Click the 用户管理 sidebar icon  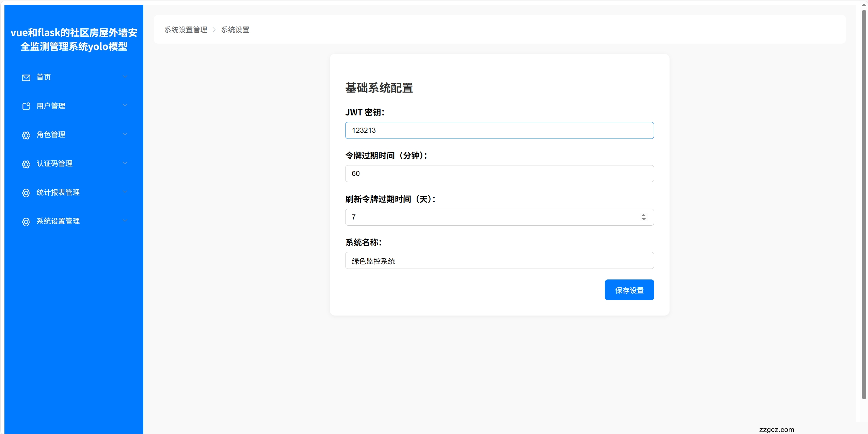click(x=26, y=106)
